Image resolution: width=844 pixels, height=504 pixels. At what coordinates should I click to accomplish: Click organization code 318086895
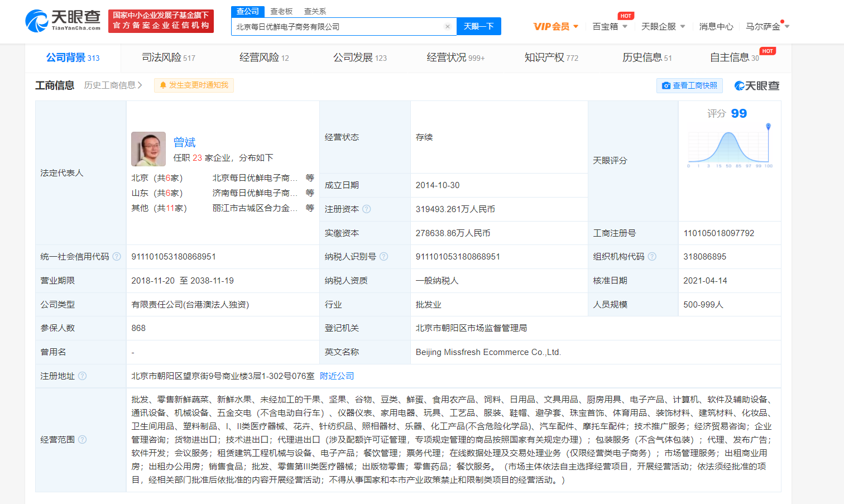point(705,257)
